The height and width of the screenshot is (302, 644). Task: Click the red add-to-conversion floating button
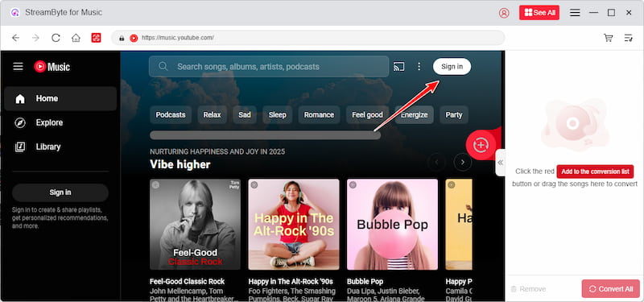[x=481, y=145]
